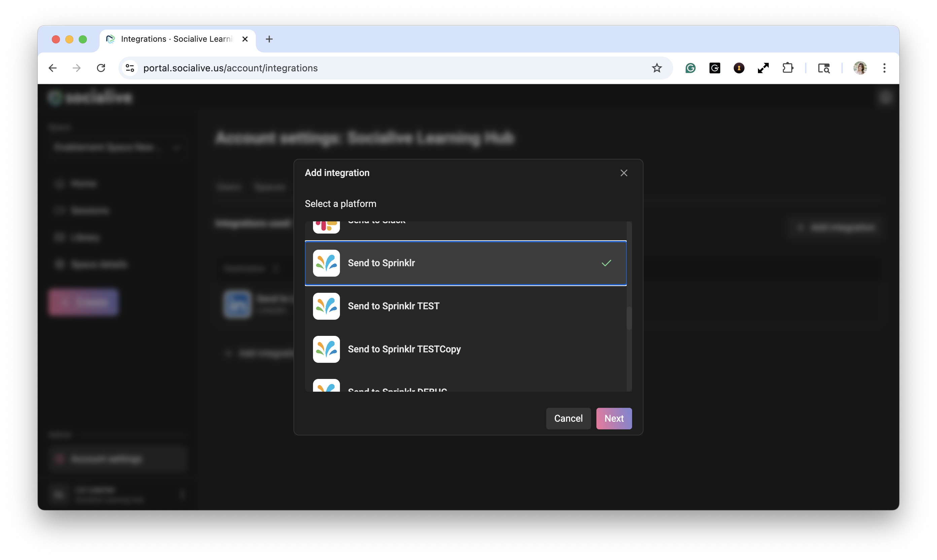This screenshot has height=560, width=937.
Task: Click the Sprinklr TESTCopy platform icon
Action: (326, 349)
